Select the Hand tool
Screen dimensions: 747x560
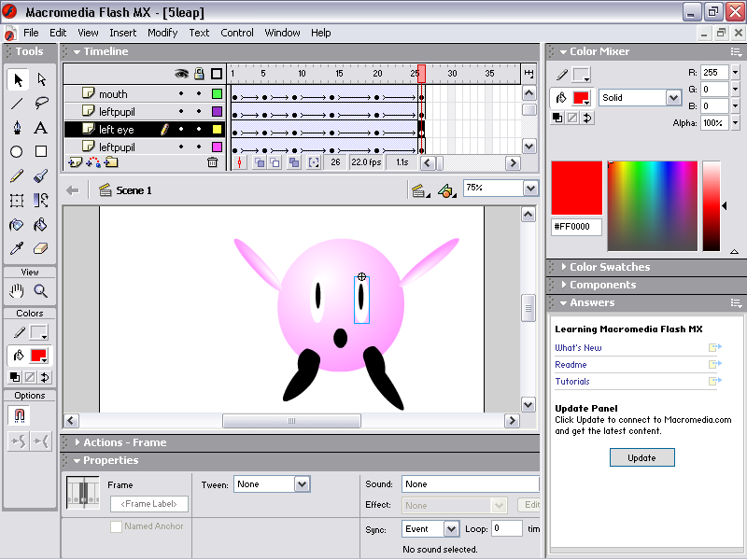[17, 291]
